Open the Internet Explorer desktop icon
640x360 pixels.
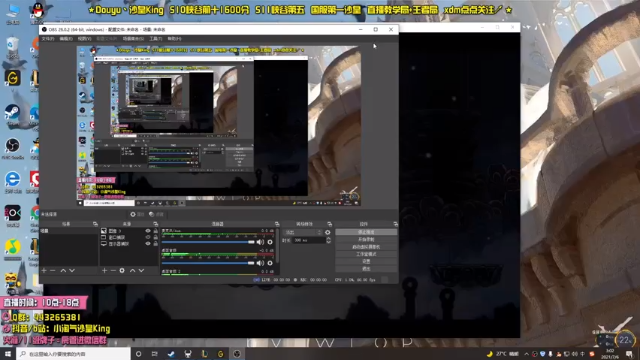(13, 182)
